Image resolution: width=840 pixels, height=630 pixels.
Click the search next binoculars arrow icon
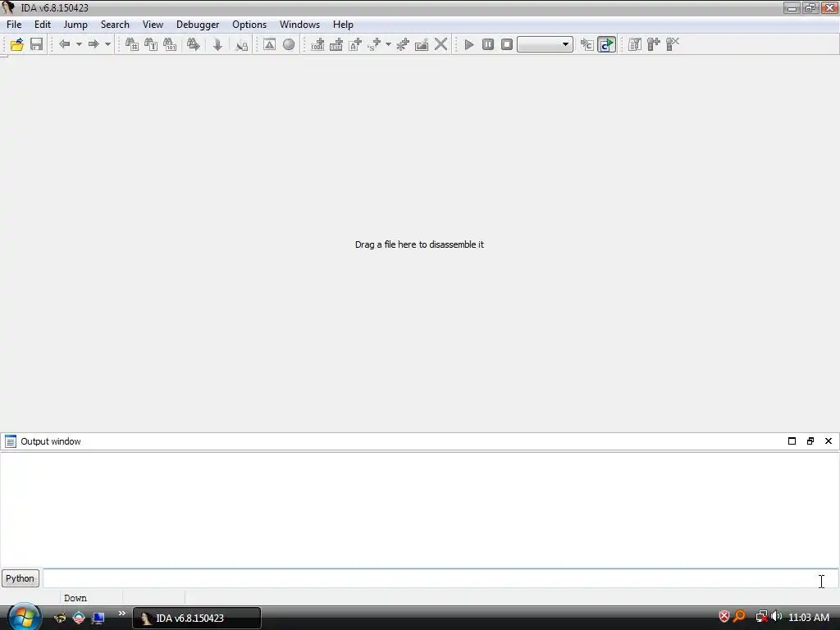click(194, 44)
